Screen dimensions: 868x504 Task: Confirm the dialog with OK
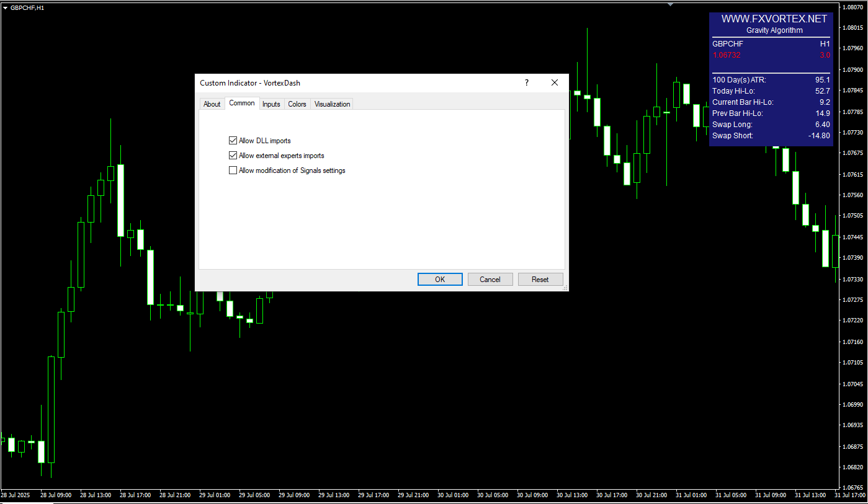tap(440, 280)
